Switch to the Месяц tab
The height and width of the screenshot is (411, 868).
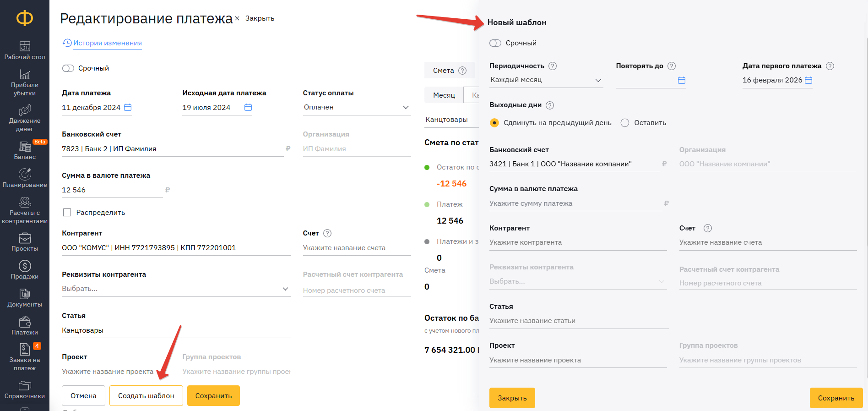(x=444, y=95)
